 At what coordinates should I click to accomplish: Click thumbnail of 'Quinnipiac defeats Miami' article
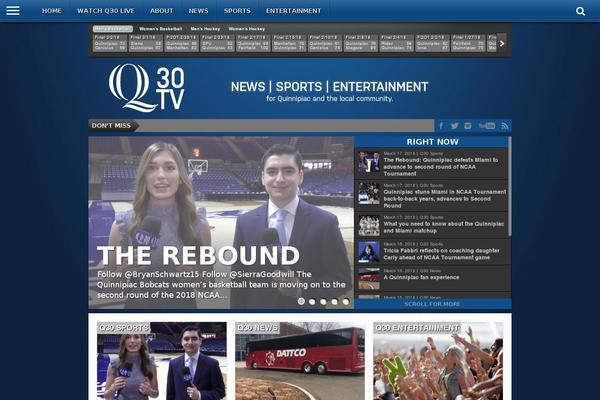pyautogui.click(x=369, y=162)
